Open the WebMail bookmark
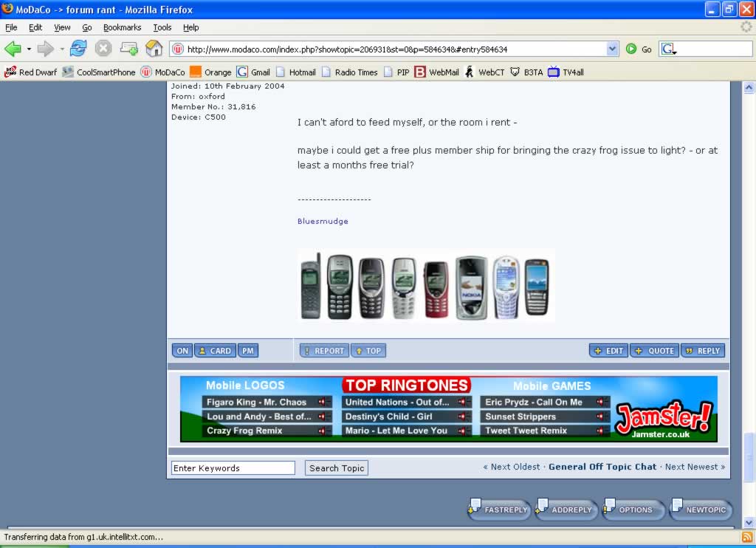 click(437, 72)
